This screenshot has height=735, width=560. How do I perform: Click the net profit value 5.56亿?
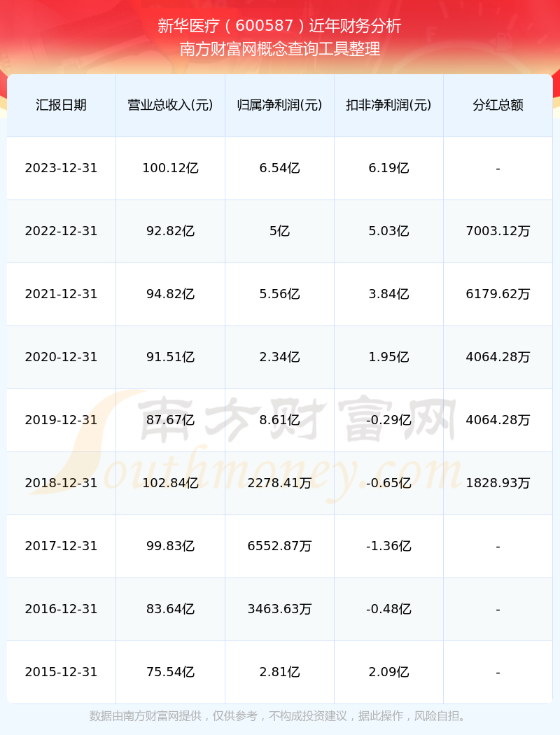[280, 295]
